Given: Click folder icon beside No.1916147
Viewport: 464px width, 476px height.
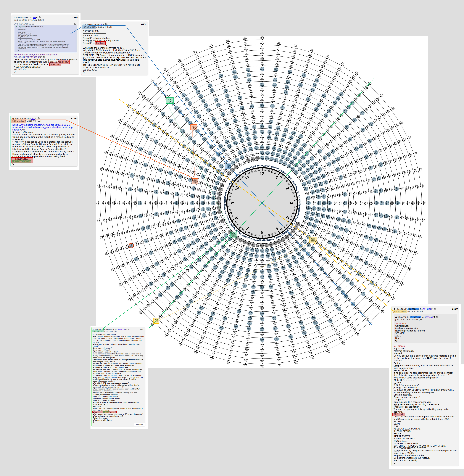Looking at the screenshot, I should tap(435, 309).
